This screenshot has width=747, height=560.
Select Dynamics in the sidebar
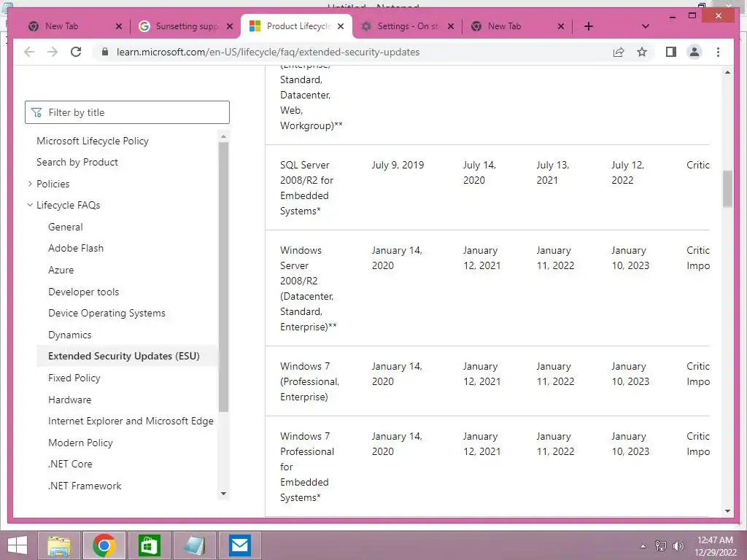69,335
